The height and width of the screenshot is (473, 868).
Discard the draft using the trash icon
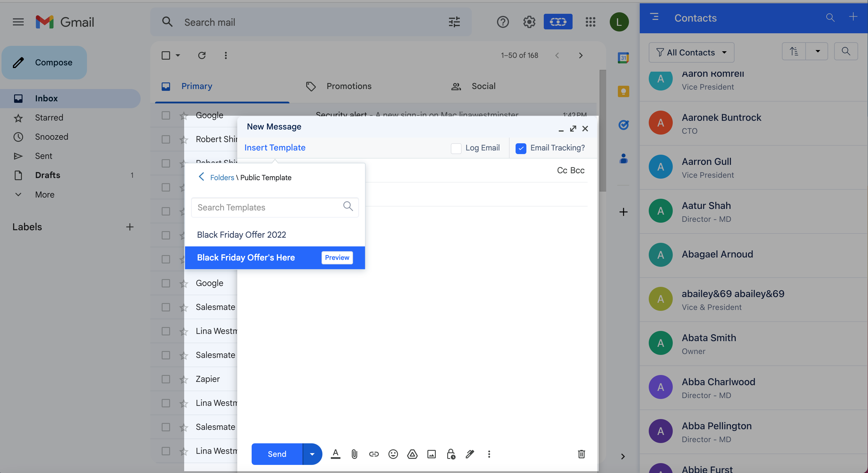pyautogui.click(x=581, y=454)
